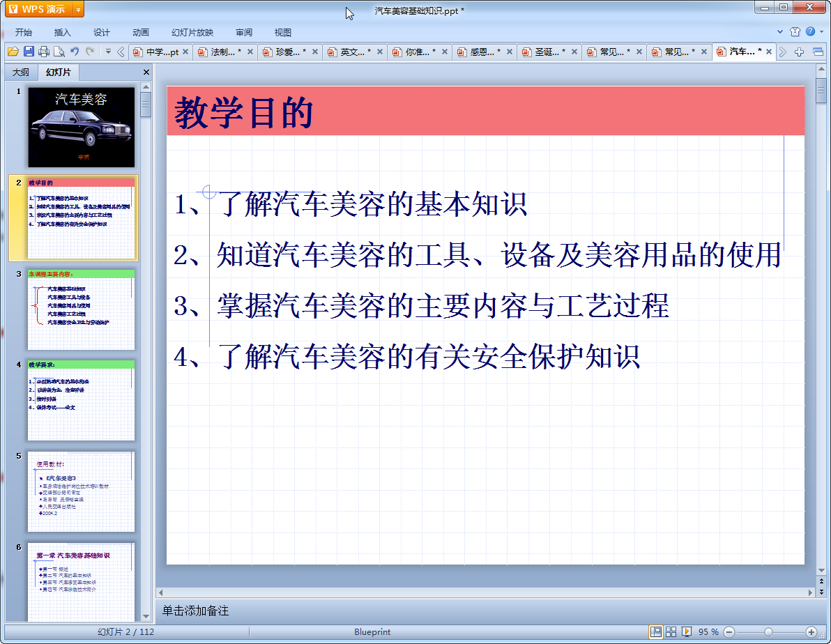The width and height of the screenshot is (831, 644).
Task: Go to previous slide with double-up arrow
Action: click(821, 582)
